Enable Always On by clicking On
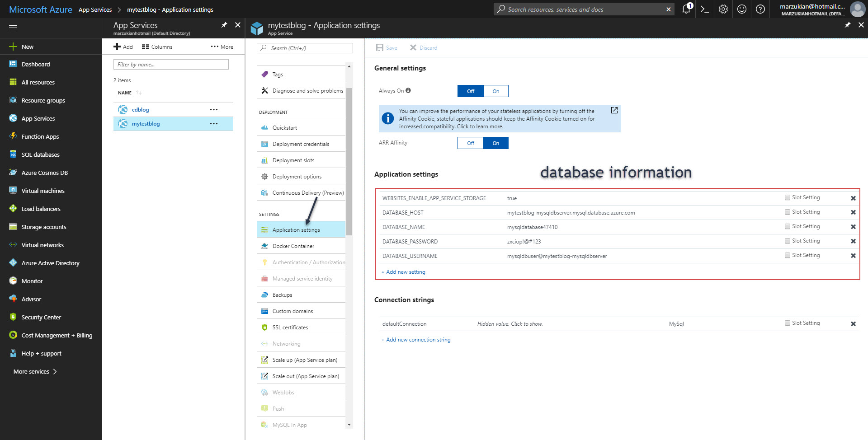 [496, 91]
